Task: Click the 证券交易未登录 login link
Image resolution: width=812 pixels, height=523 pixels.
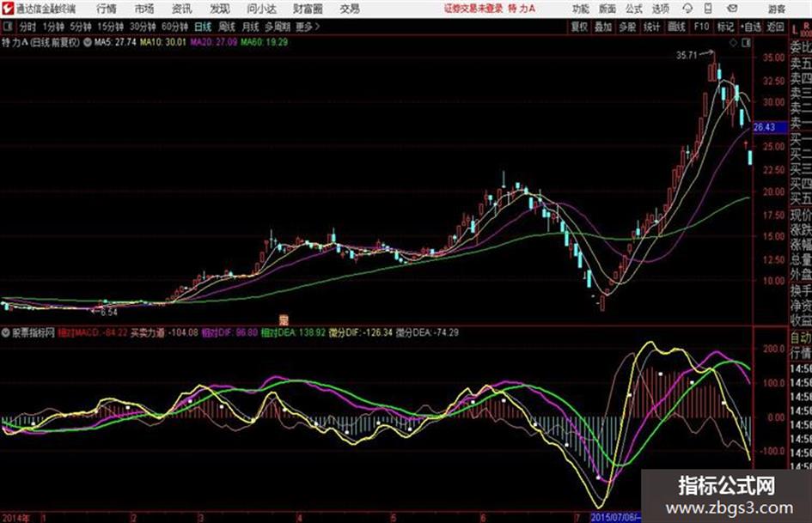Action: coord(473,9)
